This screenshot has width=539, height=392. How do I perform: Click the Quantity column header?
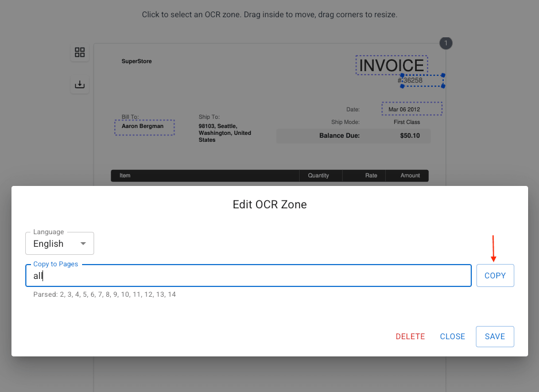(x=318, y=176)
